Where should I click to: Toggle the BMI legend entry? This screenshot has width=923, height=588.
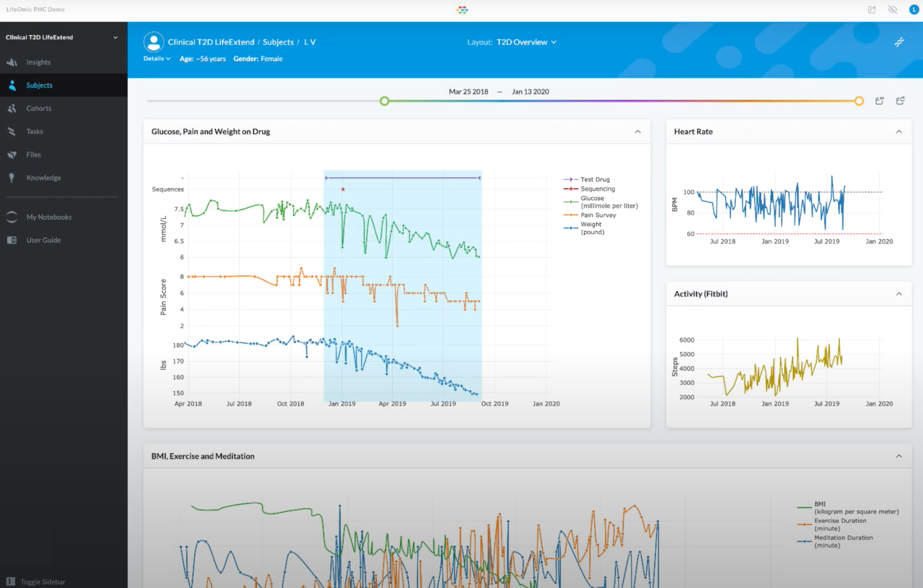tap(848, 508)
